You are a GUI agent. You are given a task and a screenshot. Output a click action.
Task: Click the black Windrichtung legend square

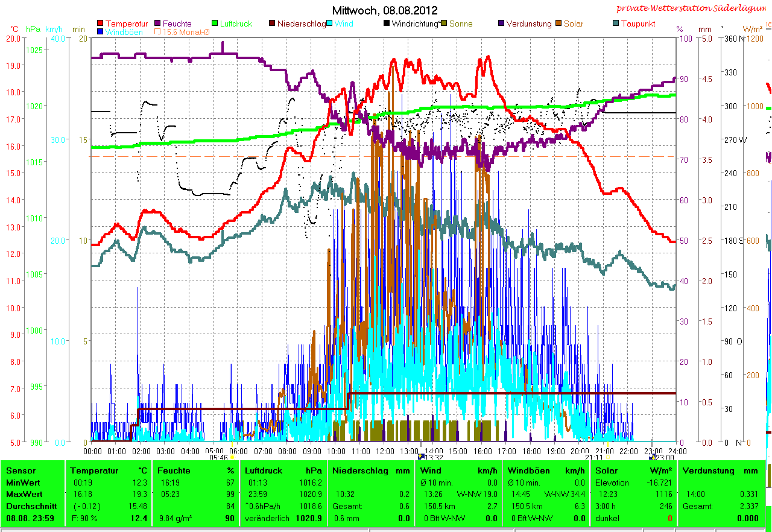387,24
